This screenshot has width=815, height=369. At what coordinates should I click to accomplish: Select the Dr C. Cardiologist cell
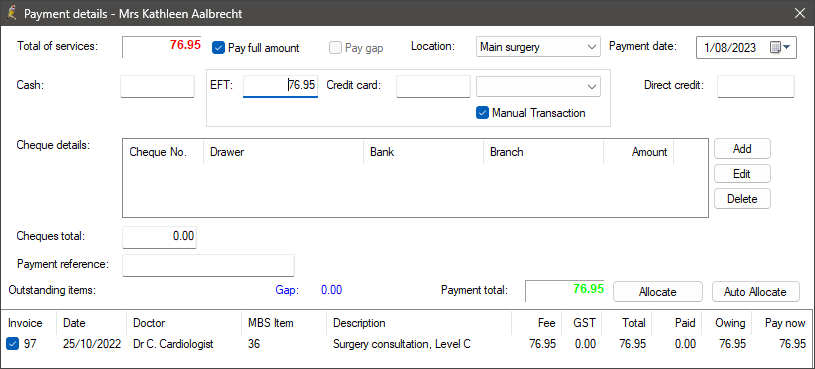pyautogui.click(x=173, y=344)
